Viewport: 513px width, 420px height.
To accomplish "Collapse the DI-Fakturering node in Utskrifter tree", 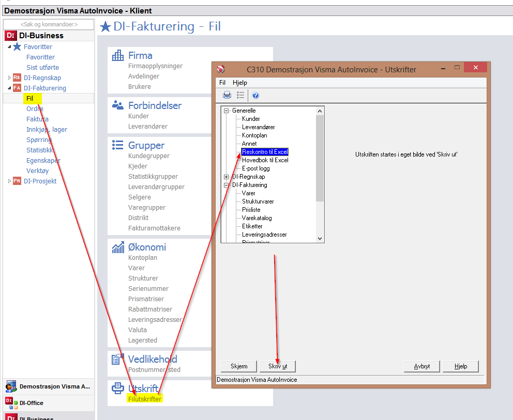I will coord(226,185).
